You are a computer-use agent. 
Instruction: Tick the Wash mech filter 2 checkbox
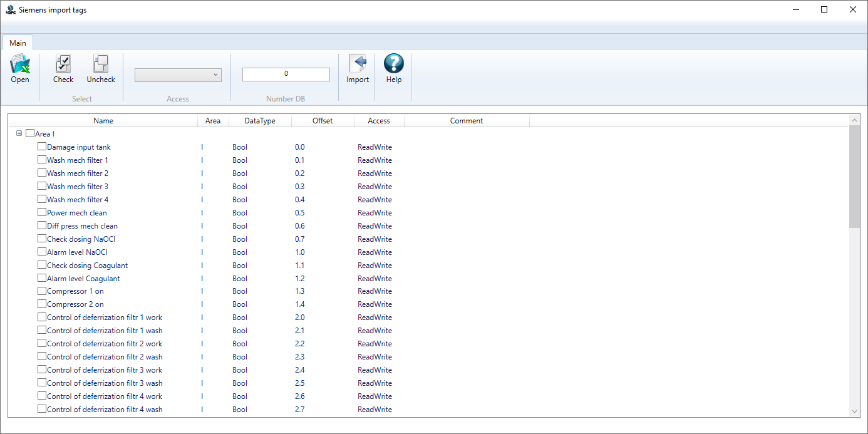point(42,173)
